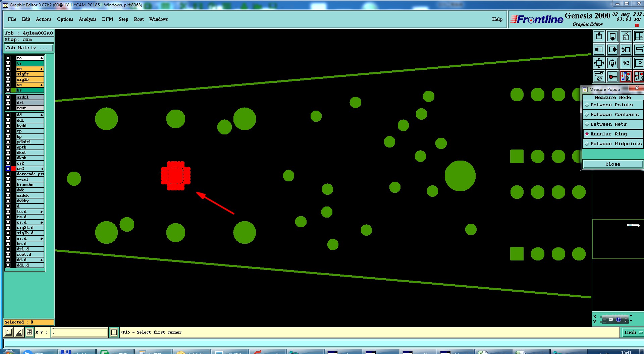644x354 pixels.
Task: Click the diagonal arrow coordinate mode icon
Action: click(x=8, y=332)
